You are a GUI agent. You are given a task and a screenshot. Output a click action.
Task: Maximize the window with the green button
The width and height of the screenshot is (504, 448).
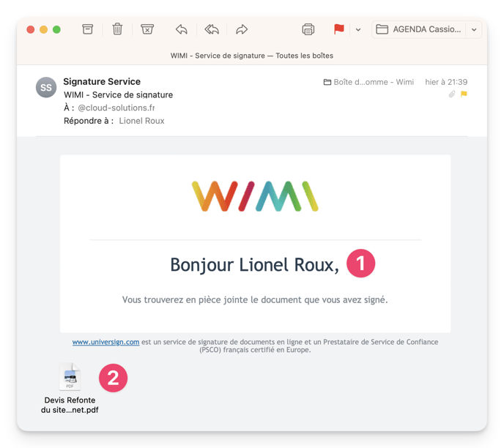pyautogui.click(x=56, y=29)
